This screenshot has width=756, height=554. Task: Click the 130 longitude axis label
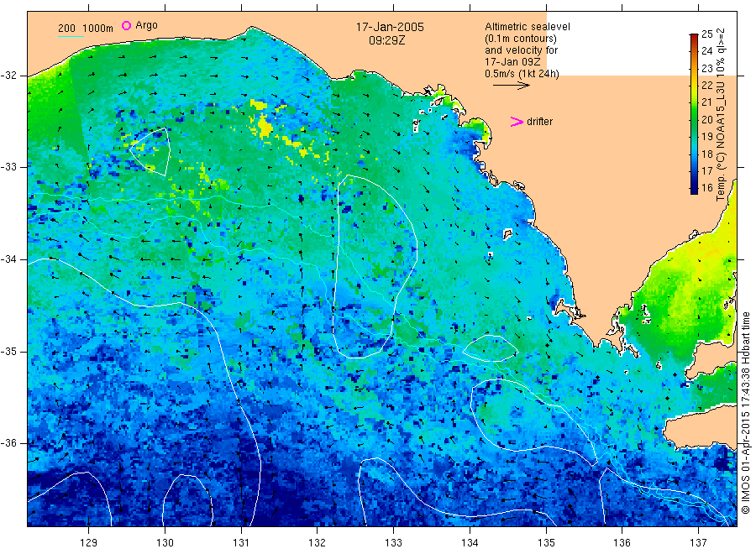(x=165, y=543)
